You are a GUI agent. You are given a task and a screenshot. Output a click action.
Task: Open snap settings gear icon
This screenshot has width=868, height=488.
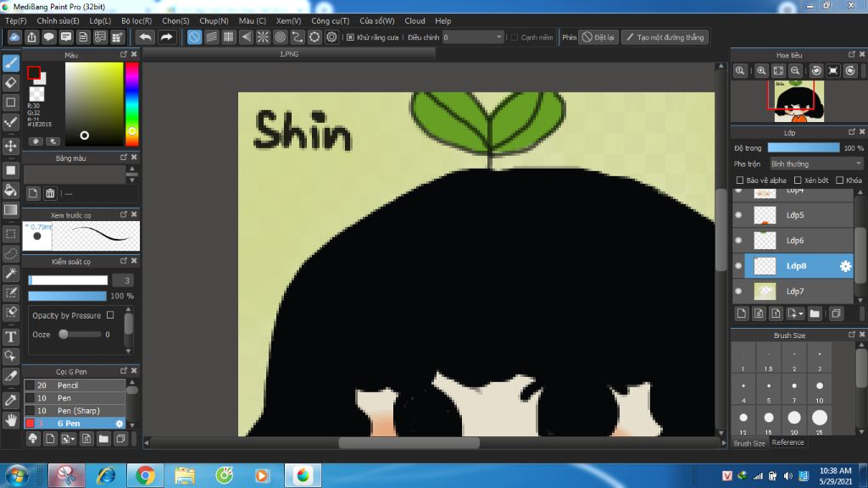pos(331,37)
